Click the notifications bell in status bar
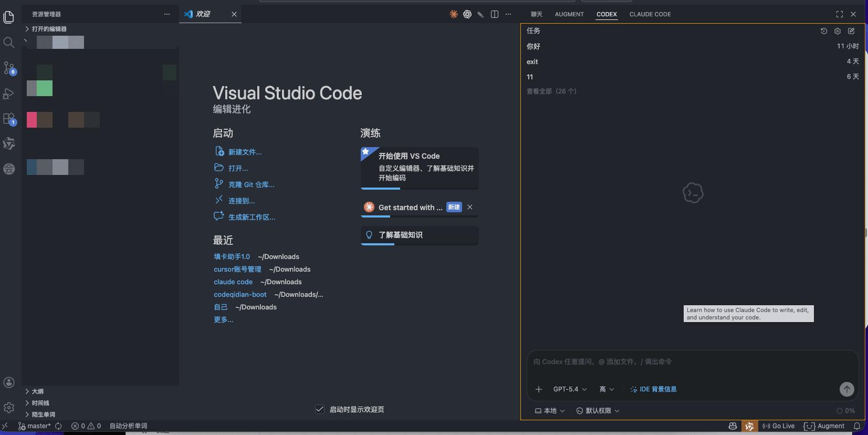 (857, 426)
